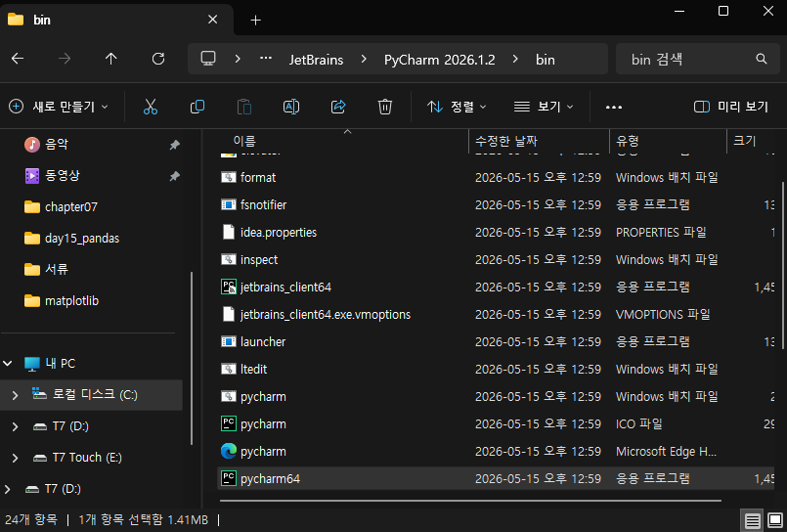This screenshot has height=532, width=787.
Task: Sort by 이름 column header
Action: tap(343, 141)
